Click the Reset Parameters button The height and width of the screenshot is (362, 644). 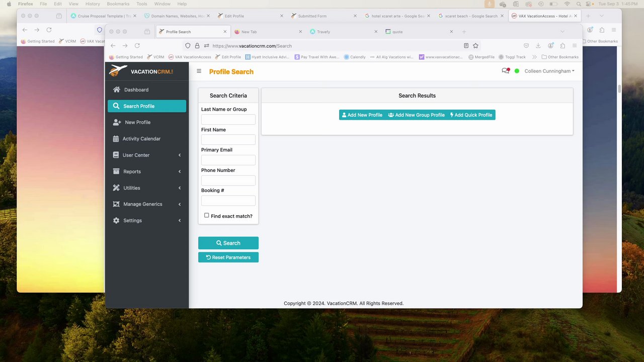coord(228,257)
